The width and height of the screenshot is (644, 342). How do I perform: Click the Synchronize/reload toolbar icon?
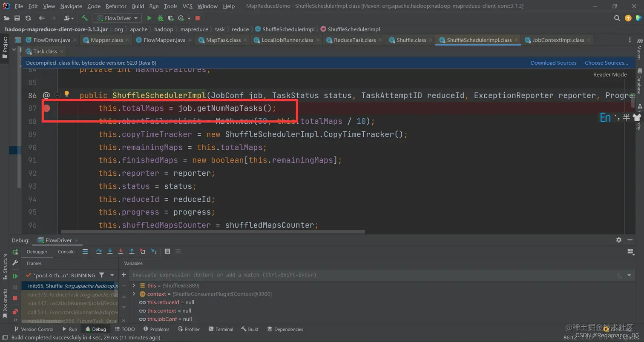(28, 18)
